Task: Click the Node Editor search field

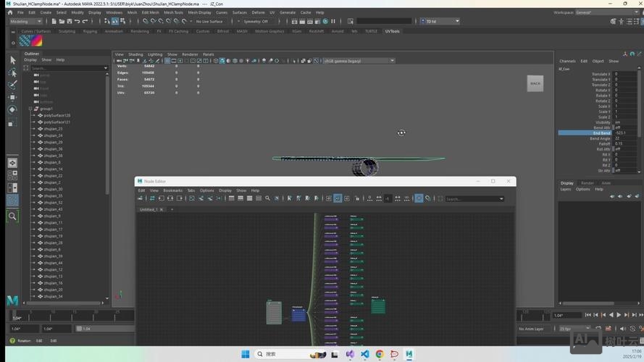Action: [x=472, y=198]
